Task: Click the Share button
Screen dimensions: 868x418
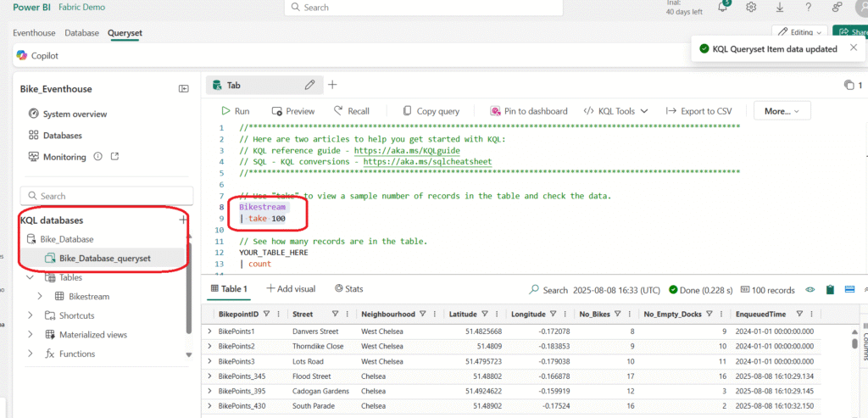Action: 849,33
